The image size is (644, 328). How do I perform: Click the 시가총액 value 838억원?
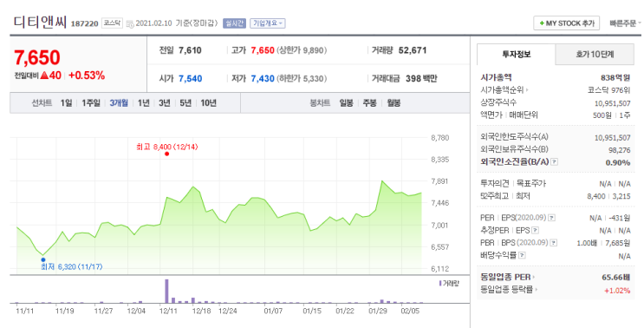tap(615, 77)
